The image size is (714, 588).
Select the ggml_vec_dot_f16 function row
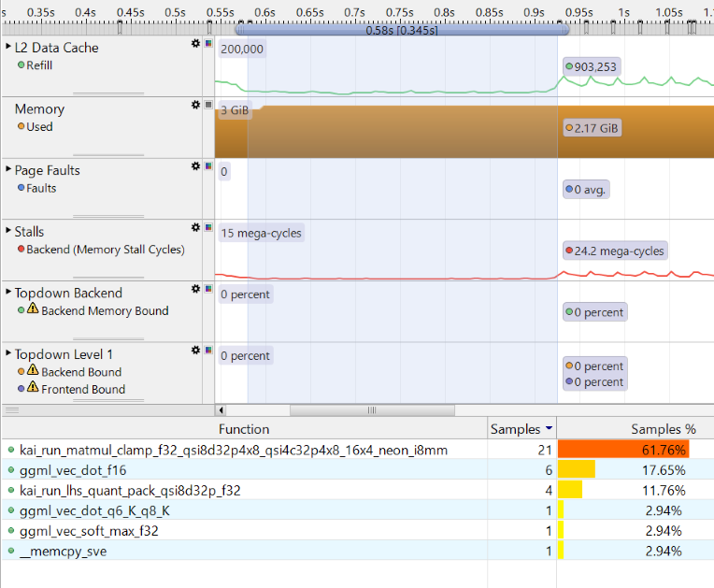(243, 469)
